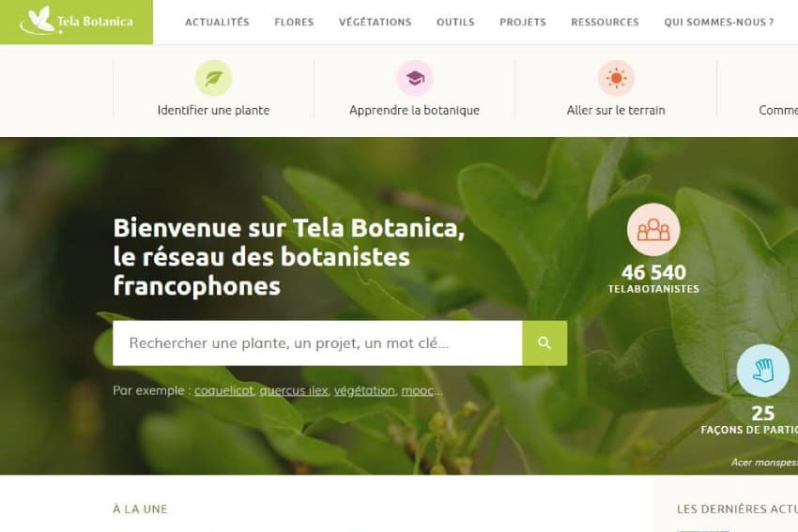
Task: Click the telabotanistes people group icon
Action: pyautogui.click(x=653, y=229)
